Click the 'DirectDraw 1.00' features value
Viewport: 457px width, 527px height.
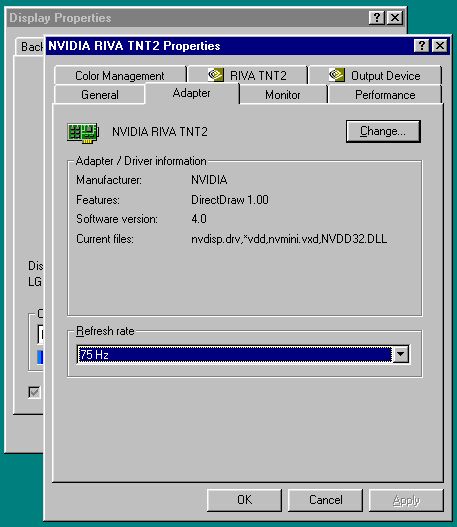(x=230, y=200)
